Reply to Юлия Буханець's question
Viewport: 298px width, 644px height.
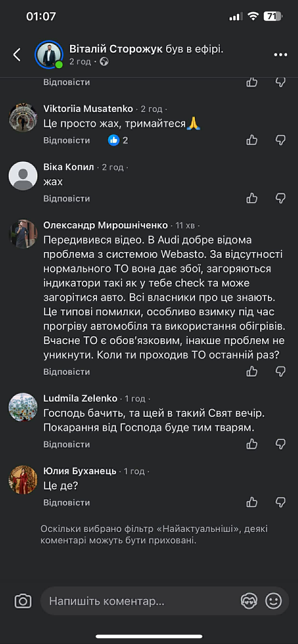point(67,502)
